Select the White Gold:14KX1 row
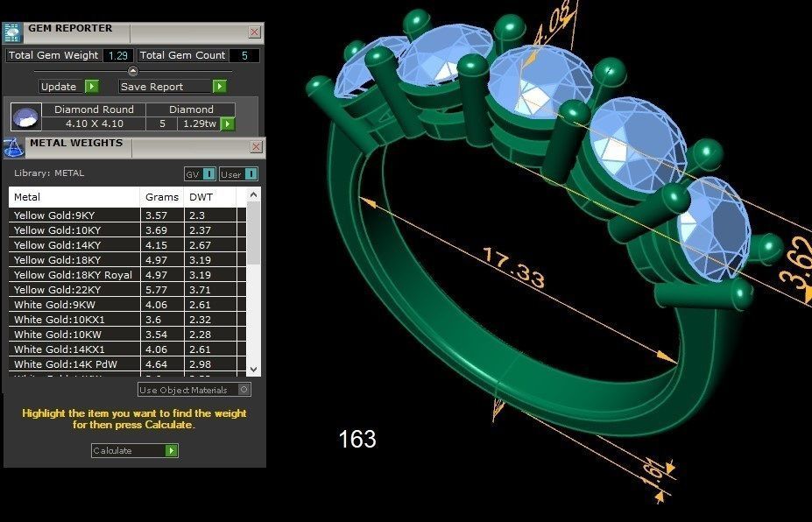Screen dimensions: 812x522 [127, 349]
